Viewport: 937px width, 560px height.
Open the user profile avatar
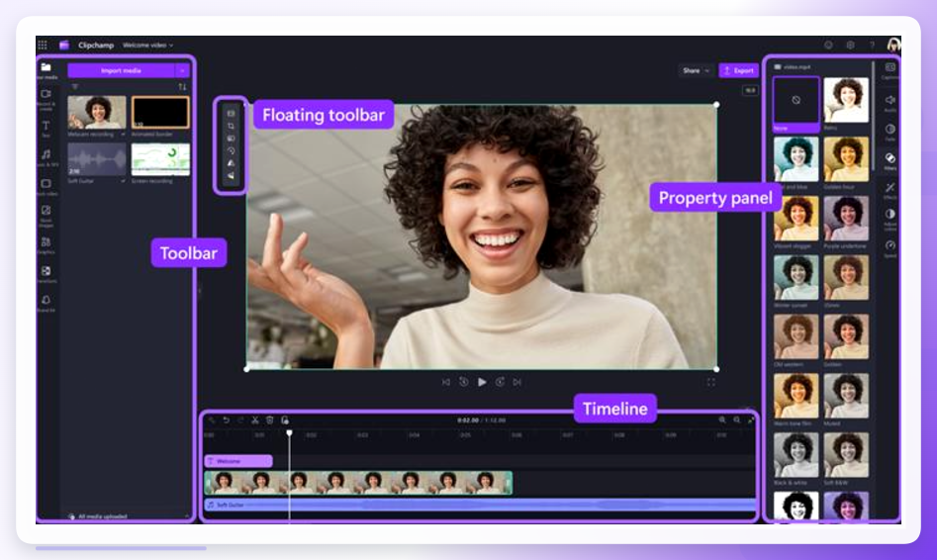(x=893, y=45)
